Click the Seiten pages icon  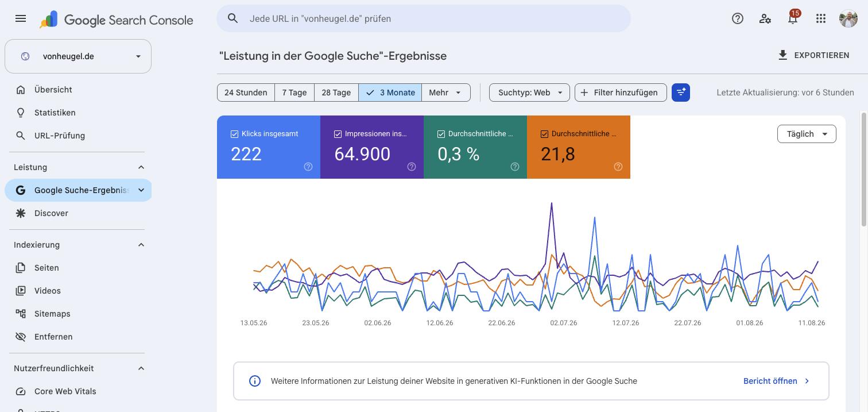click(21, 268)
